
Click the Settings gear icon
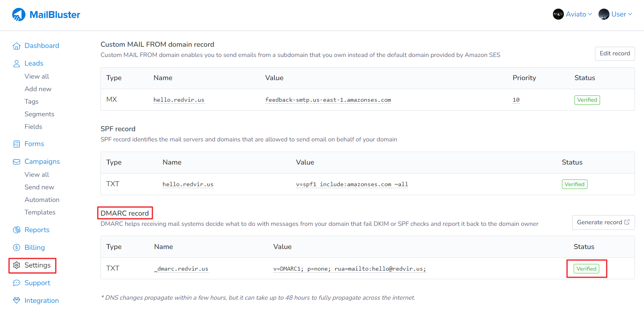point(16,265)
